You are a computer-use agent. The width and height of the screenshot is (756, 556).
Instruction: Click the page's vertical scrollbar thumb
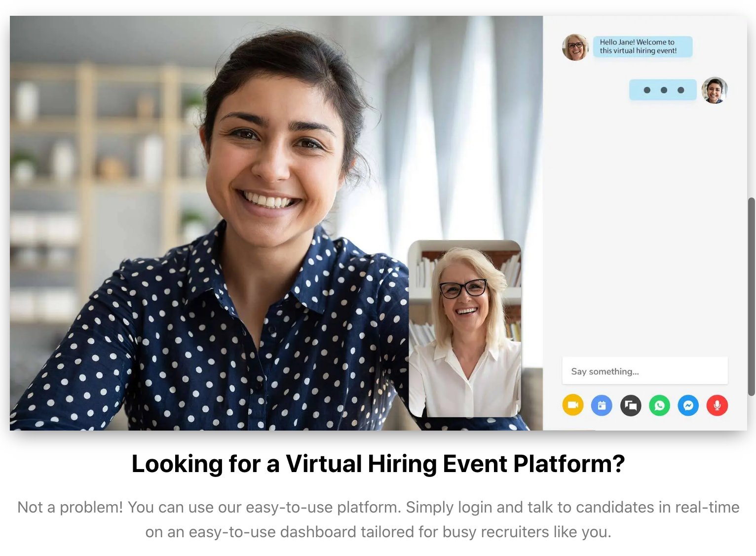[x=752, y=296]
